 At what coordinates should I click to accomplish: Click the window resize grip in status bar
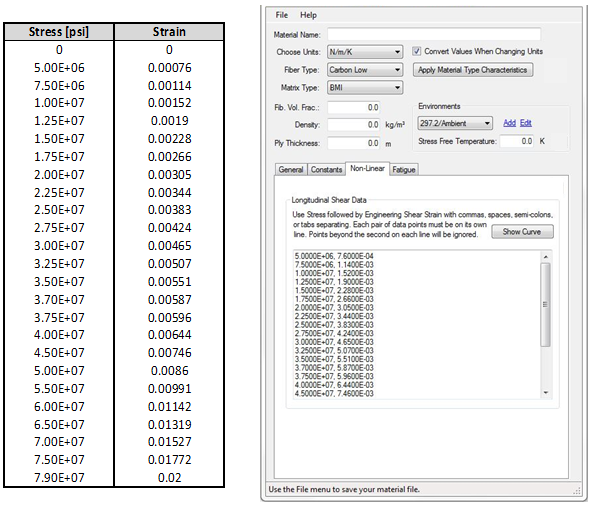pos(577,490)
